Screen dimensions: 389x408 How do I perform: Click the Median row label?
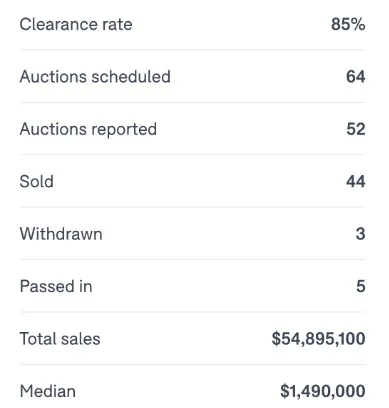(x=48, y=391)
